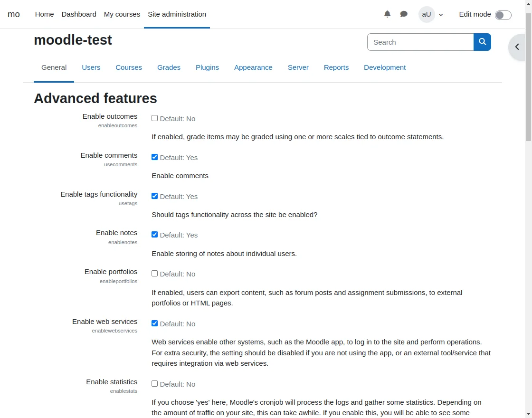Open the block drawer chevron

pos(517,47)
